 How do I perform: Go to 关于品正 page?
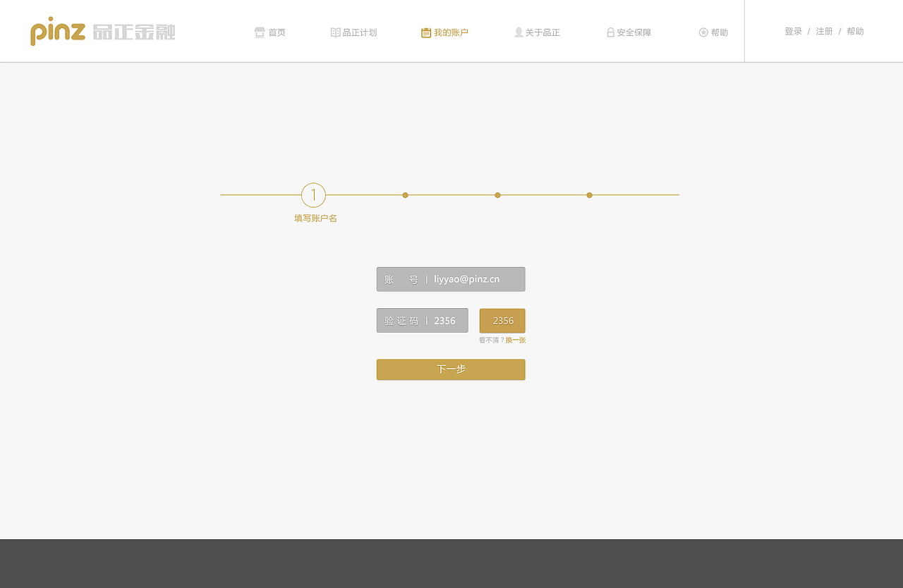[543, 32]
